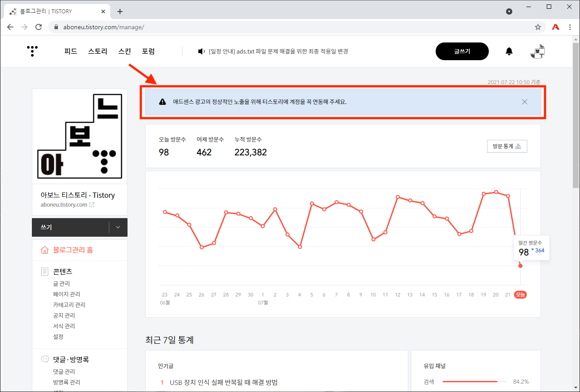Open the profile avatar menu
Screen dimensions: 580x392
tap(537, 51)
